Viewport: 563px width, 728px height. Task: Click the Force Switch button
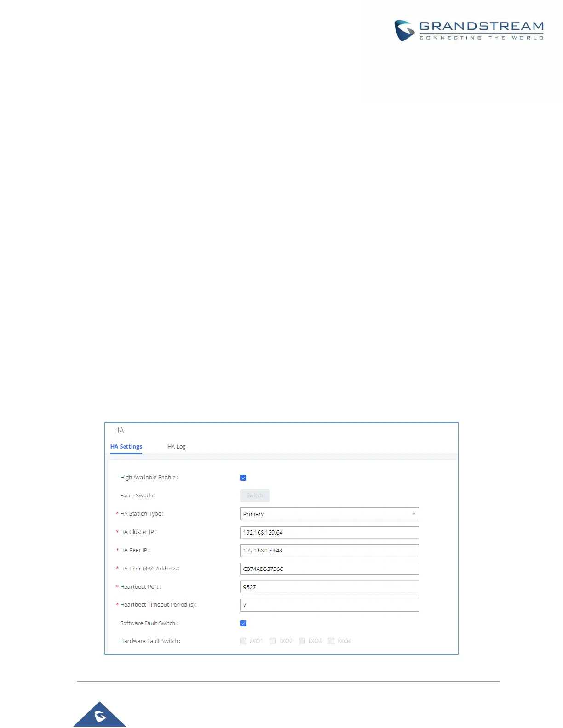[x=255, y=496]
